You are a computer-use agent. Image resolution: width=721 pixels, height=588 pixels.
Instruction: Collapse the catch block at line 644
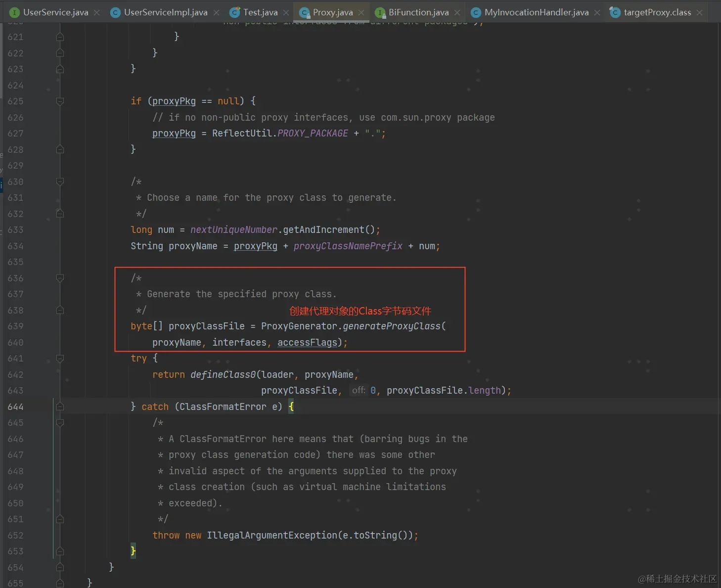[60, 407]
